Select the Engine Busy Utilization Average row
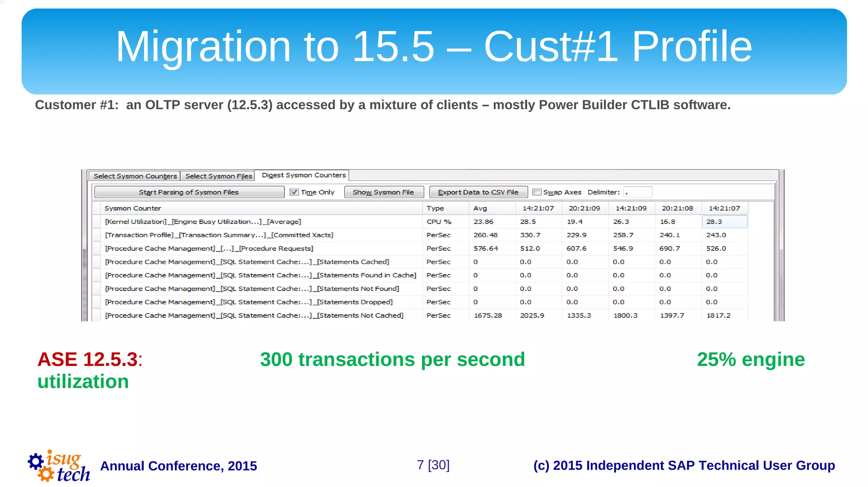This screenshot has width=868, height=487. 420,221
